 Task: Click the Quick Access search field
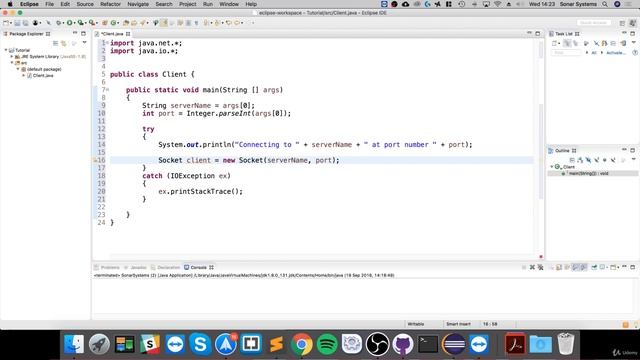594,23
